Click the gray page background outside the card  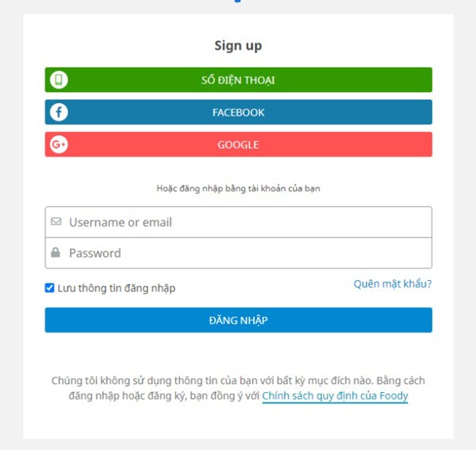point(11,238)
